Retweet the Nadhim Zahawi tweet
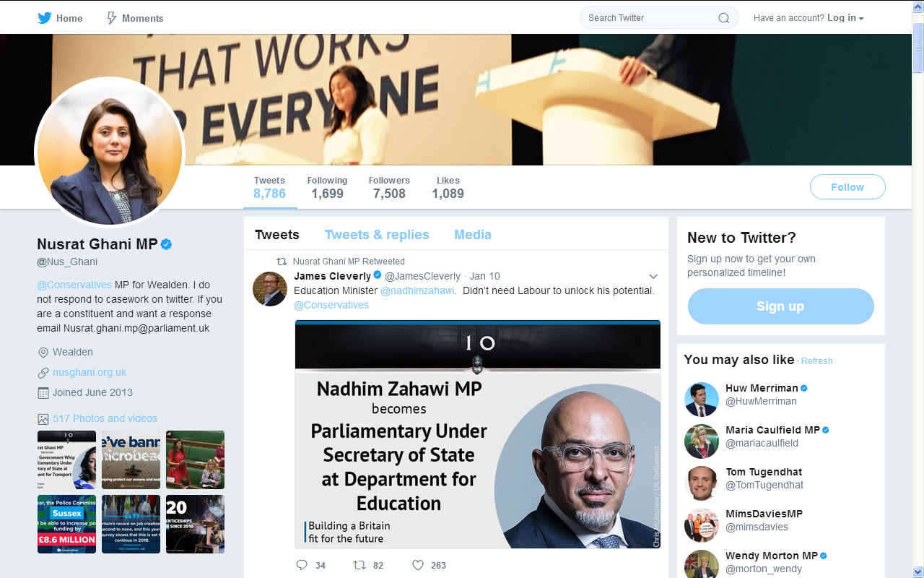The height and width of the screenshot is (578, 924). coord(359,565)
